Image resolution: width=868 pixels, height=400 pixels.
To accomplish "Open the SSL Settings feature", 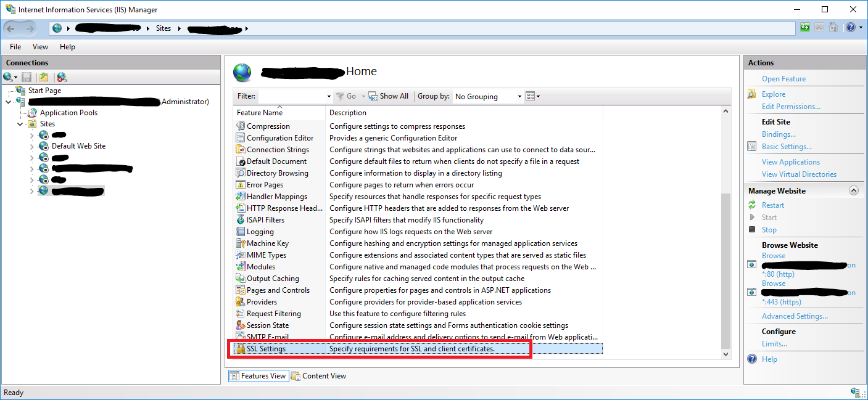I will click(x=418, y=349).
